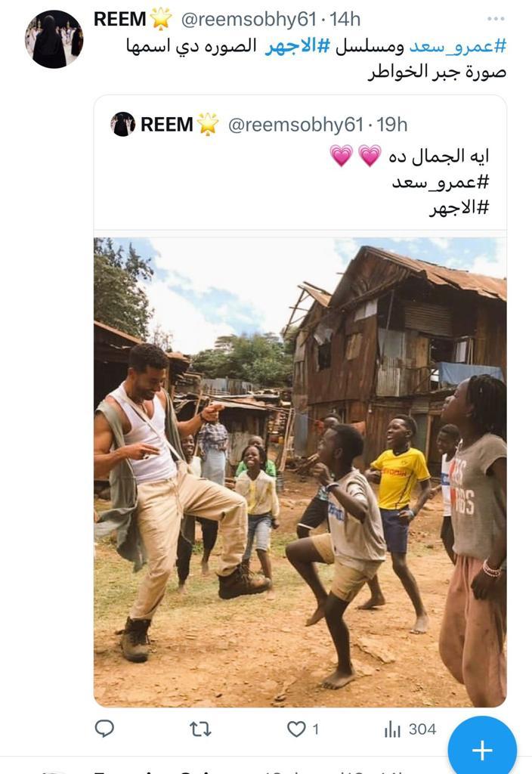Tap the 14h timestamp
The height and width of the screenshot is (774, 532).
[345, 19]
